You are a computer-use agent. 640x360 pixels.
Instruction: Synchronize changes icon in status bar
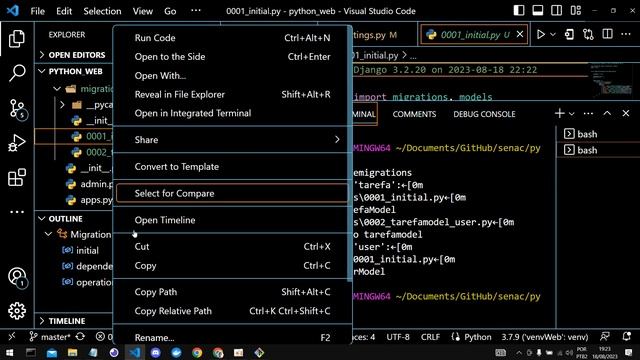click(80, 337)
